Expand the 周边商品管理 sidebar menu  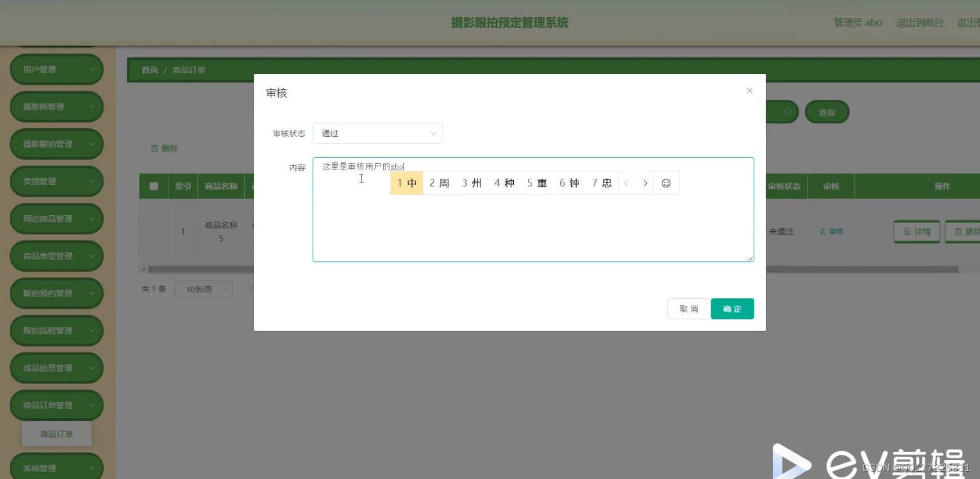(x=57, y=219)
